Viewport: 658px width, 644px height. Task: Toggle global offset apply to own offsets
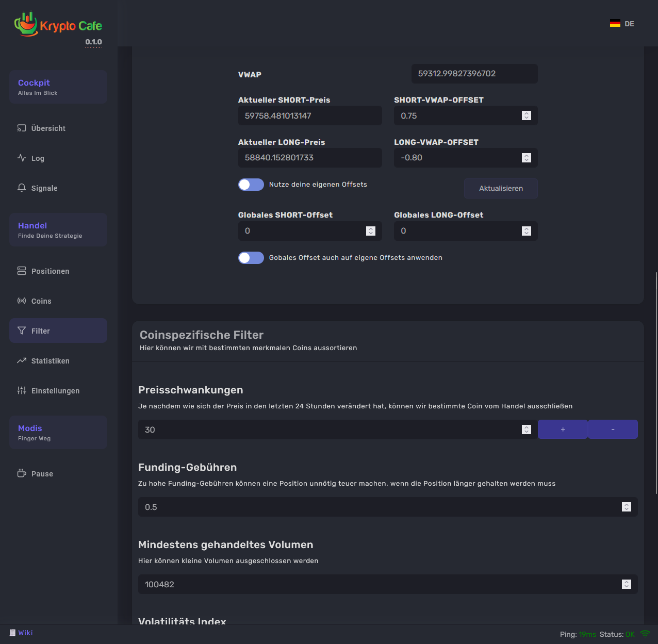[x=251, y=258]
